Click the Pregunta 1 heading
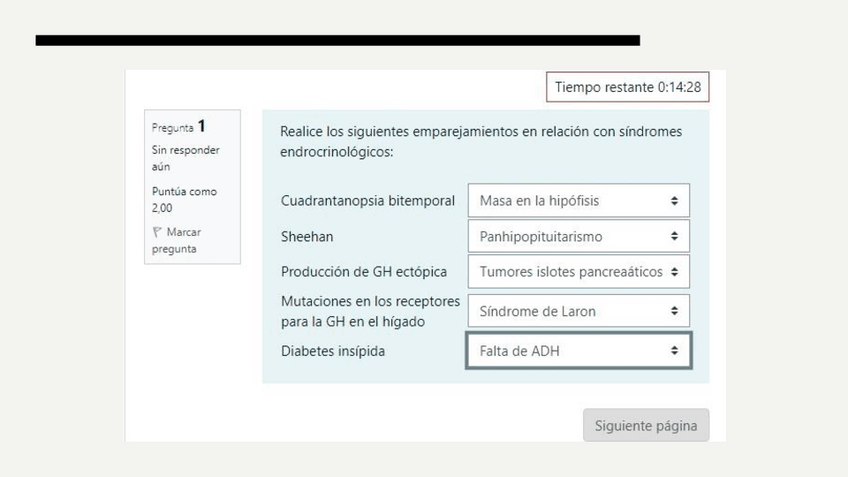The height and width of the screenshot is (477, 848). pyautogui.click(x=179, y=127)
